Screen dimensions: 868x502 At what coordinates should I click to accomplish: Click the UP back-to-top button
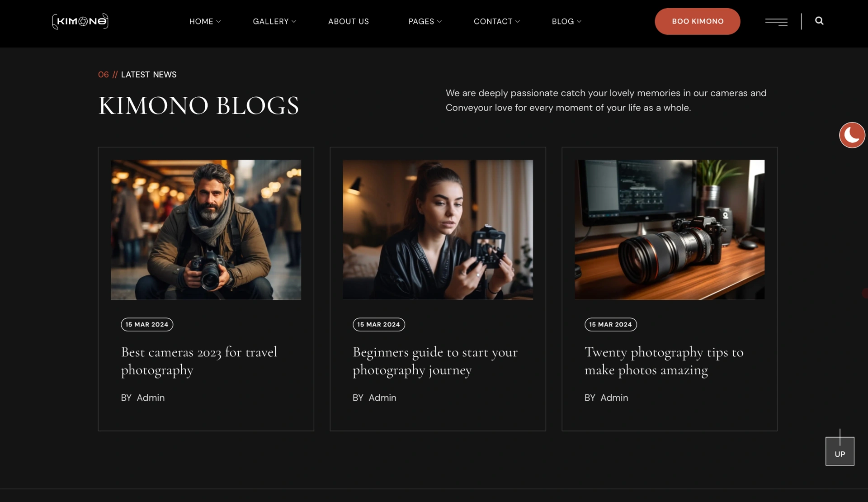[x=840, y=451]
